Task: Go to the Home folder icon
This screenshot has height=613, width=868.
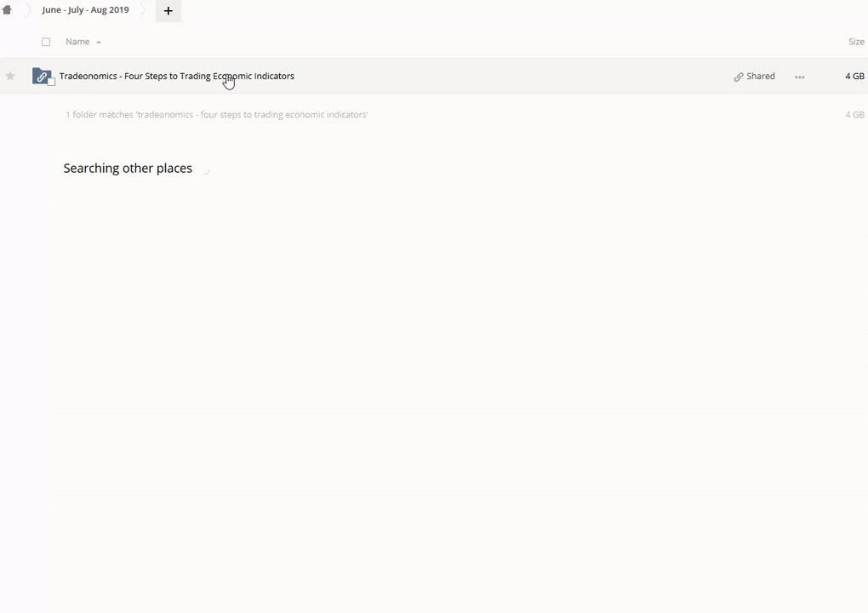Action: tap(7, 10)
